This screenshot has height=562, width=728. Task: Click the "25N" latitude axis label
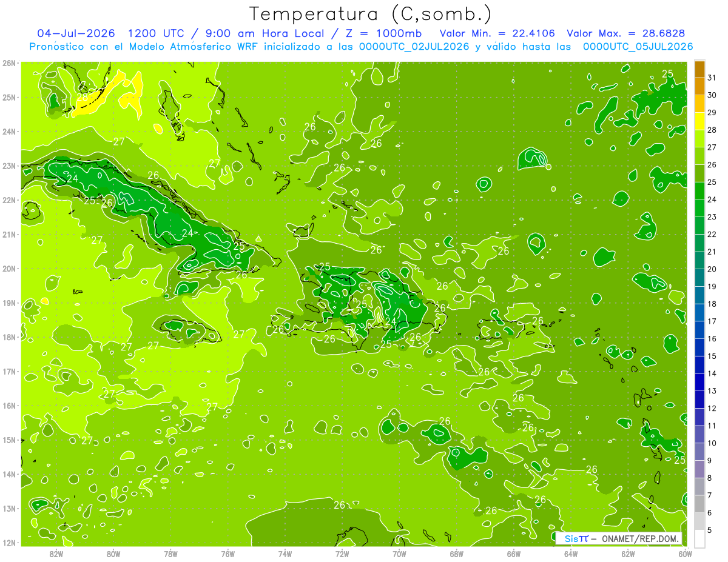tap(9, 97)
